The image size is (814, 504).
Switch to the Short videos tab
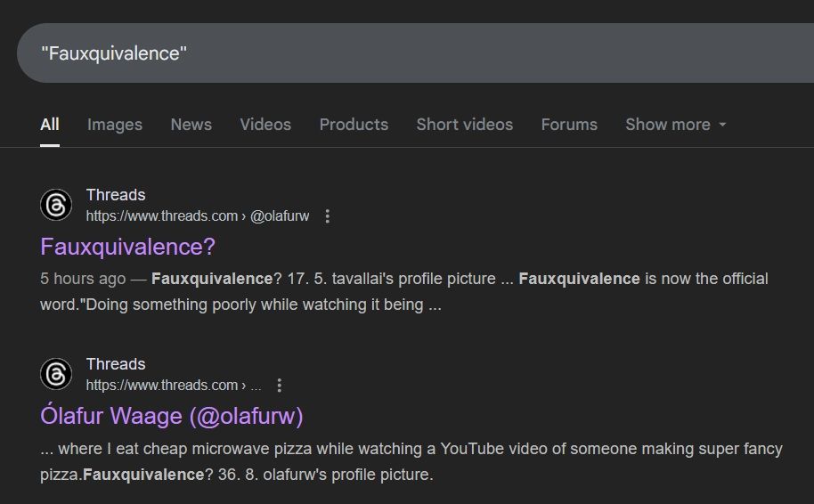pyautogui.click(x=465, y=125)
